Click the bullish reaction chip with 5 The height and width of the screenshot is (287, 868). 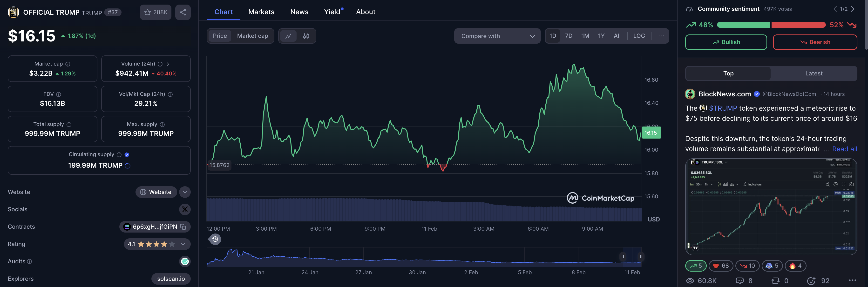tap(695, 266)
